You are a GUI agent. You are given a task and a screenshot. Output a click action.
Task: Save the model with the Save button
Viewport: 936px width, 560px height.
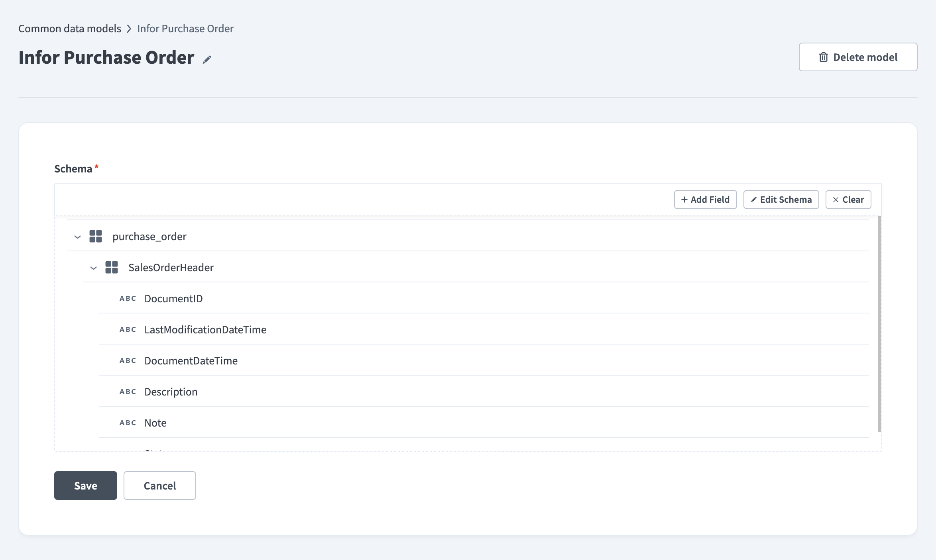click(x=86, y=486)
